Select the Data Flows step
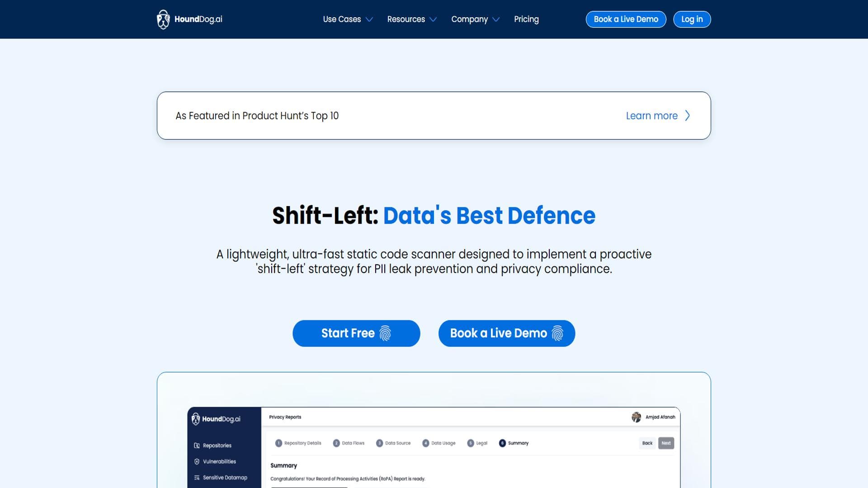868x488 pixels. click(x=349, y=443)
